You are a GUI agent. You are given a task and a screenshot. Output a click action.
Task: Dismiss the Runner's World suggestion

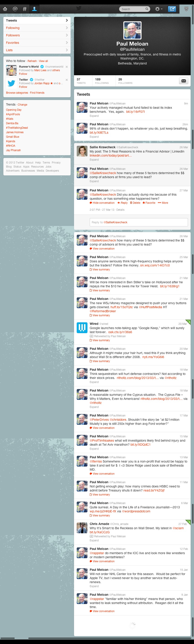(x=67, y=67)
